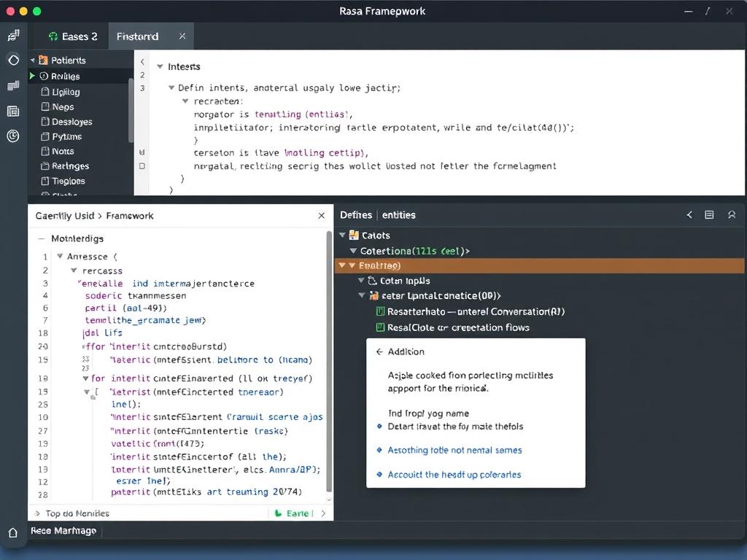Click the Cotan Inplis item icon
The height and width of the screenshot is (560, 747).
pyautogui.click(x=373, y=281)
